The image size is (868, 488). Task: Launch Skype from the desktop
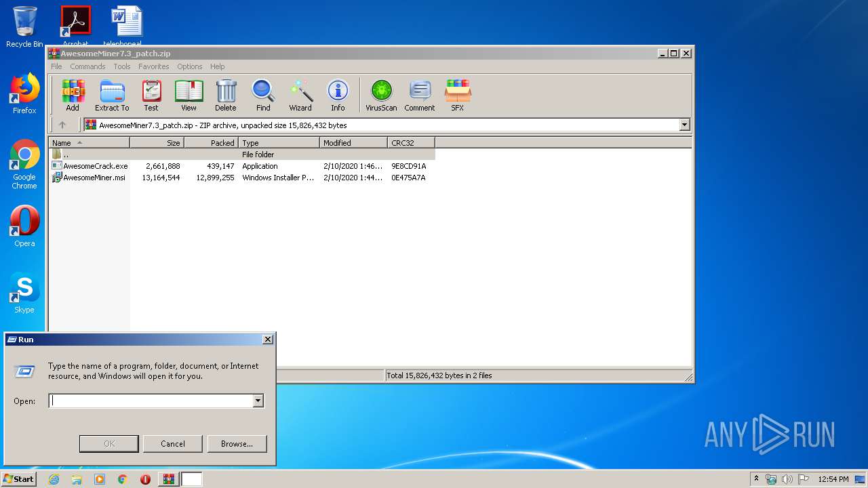(x=24, y=293)
